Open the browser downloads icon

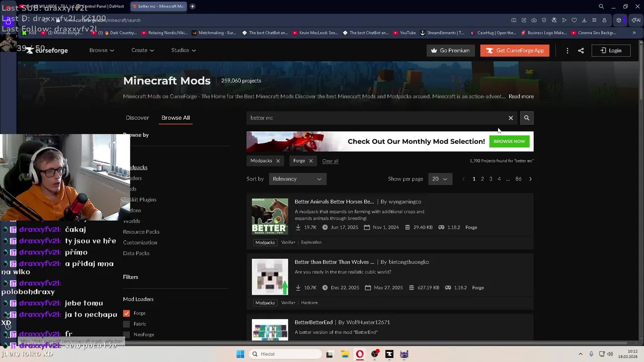point(584,20)
